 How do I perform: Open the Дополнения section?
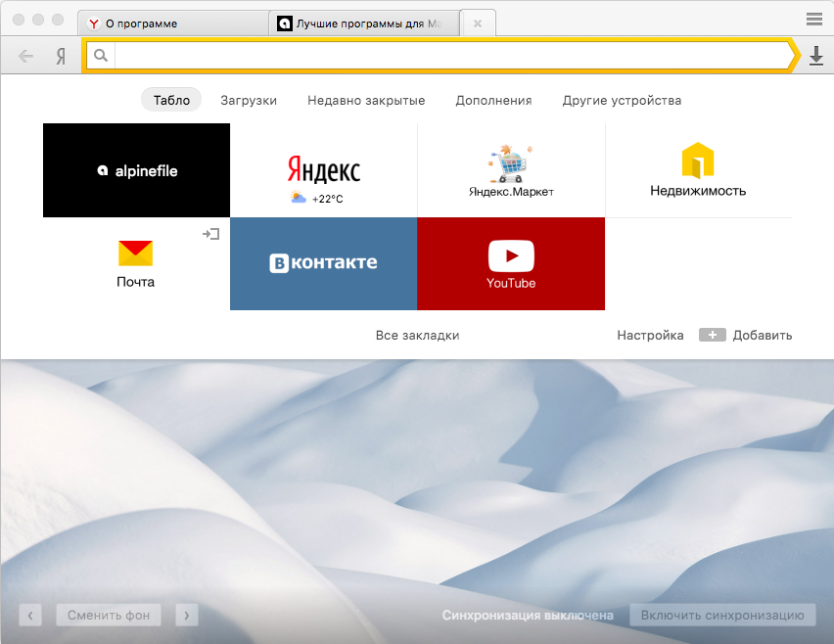(493, 101)
